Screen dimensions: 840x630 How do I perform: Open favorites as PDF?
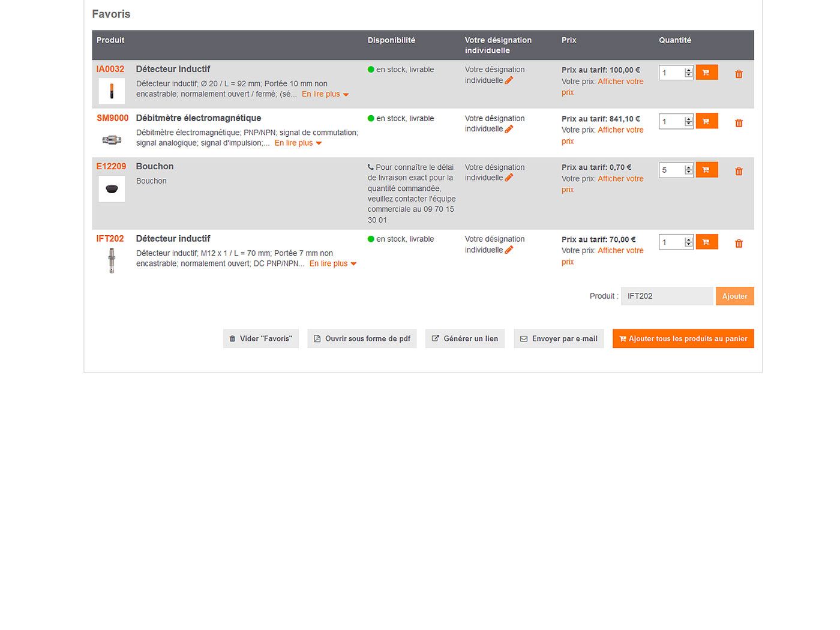pos(362,338)
